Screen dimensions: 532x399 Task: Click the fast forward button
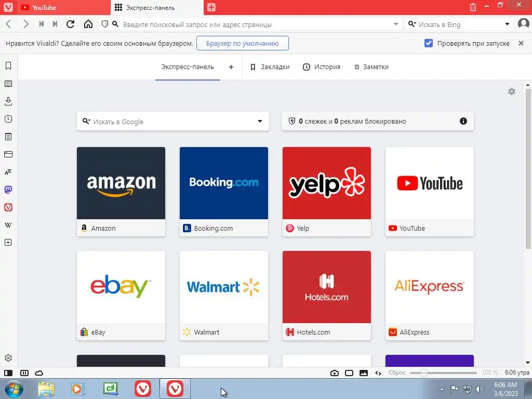pos(55,24)
